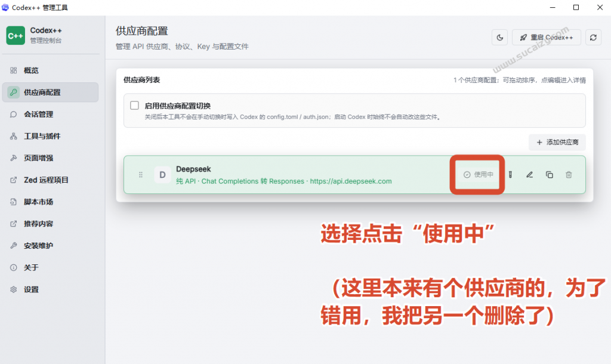Click the test icon for Deepseek

[510, 175]
